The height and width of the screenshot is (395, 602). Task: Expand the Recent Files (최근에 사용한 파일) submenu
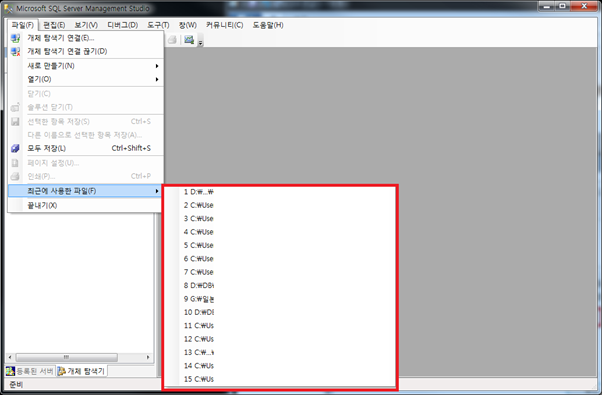pyautogui.click(x=84, y=191)
